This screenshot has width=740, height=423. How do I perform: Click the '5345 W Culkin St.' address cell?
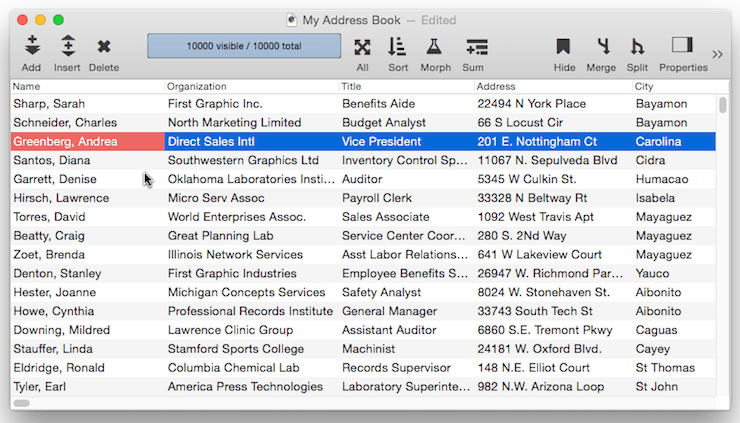point(553,179)
